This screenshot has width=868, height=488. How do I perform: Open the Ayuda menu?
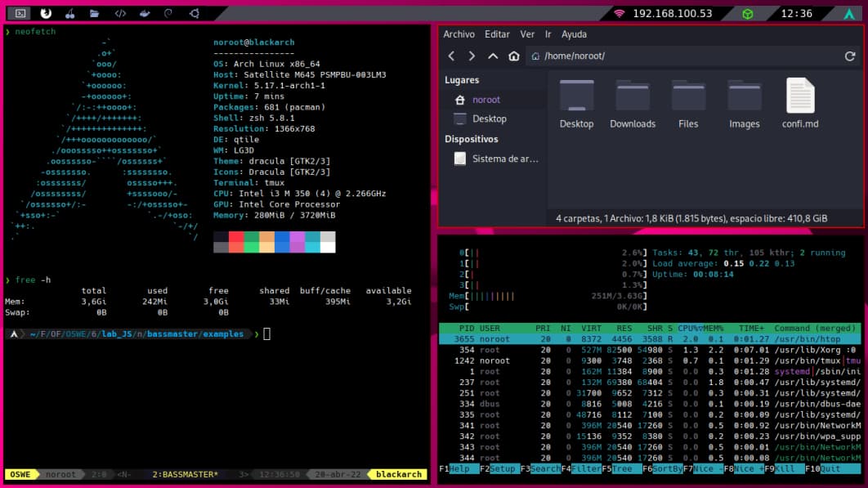(x=574, y=34)
